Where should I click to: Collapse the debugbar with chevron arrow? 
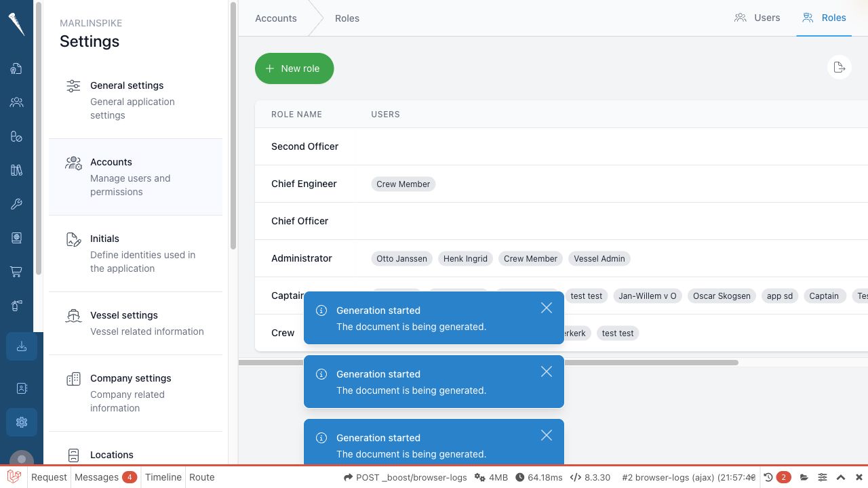841,477
